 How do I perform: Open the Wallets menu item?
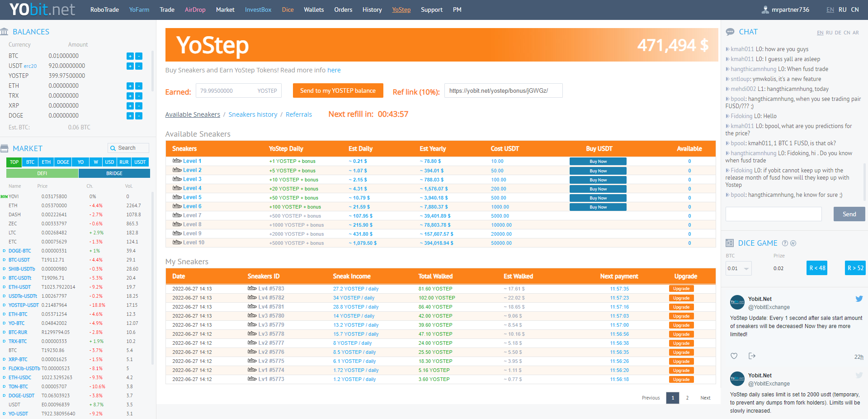click(x=314, y=10)
